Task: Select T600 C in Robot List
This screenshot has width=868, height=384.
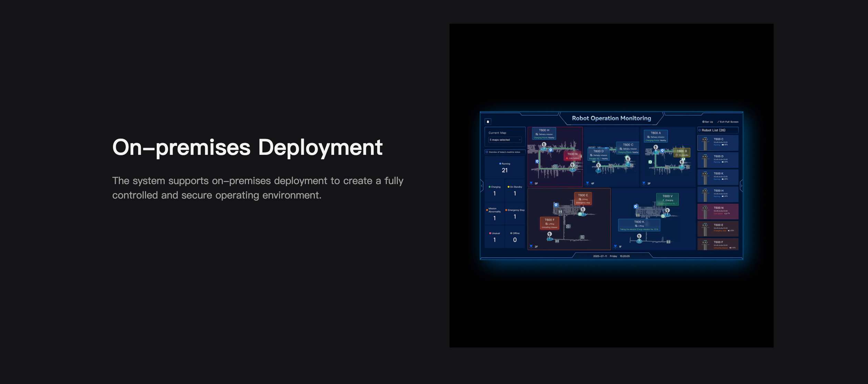Action: tap(718, 142)
